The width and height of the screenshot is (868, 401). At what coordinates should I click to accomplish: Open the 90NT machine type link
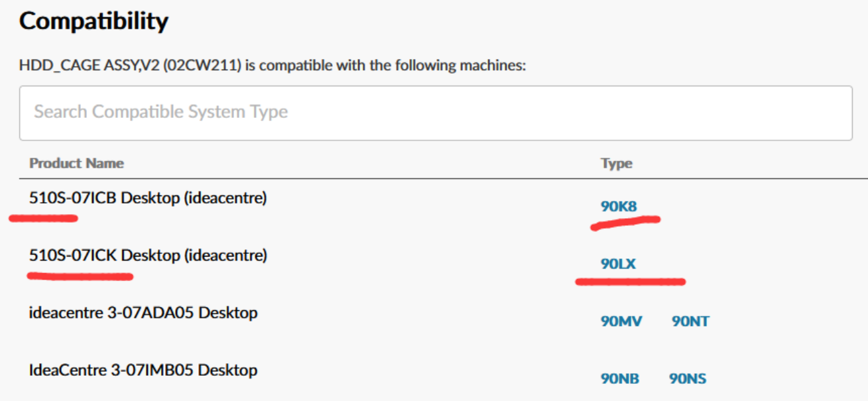690,321
